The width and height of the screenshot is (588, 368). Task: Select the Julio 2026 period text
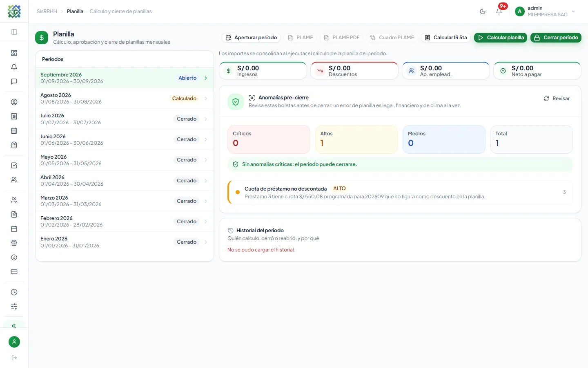(52, 116)
